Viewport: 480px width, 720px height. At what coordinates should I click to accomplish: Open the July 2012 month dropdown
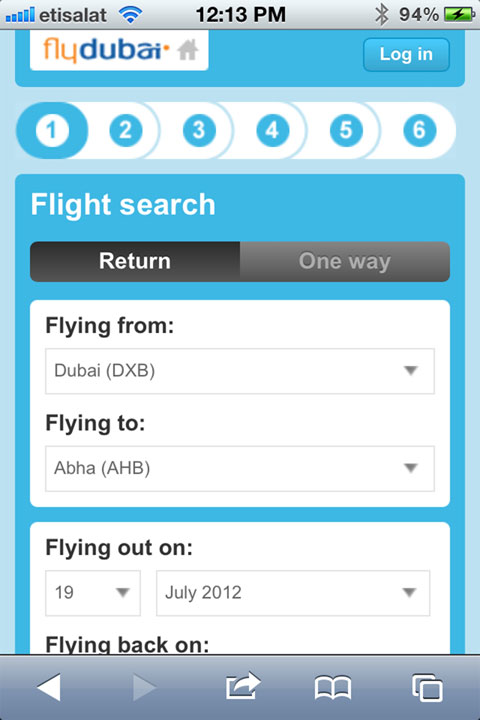(293, 593)
